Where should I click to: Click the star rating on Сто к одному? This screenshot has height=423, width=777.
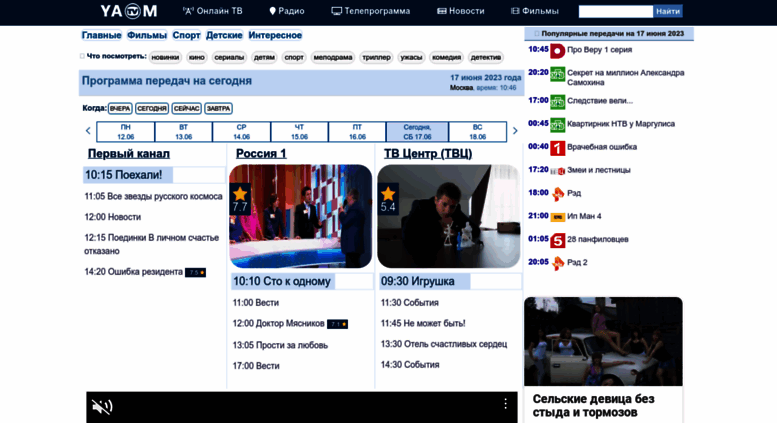(240, 199)
